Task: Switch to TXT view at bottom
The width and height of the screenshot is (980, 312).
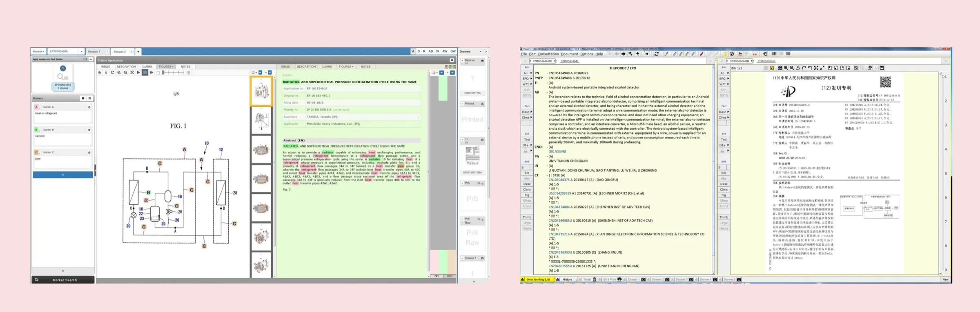Action: tap(437, 276)
